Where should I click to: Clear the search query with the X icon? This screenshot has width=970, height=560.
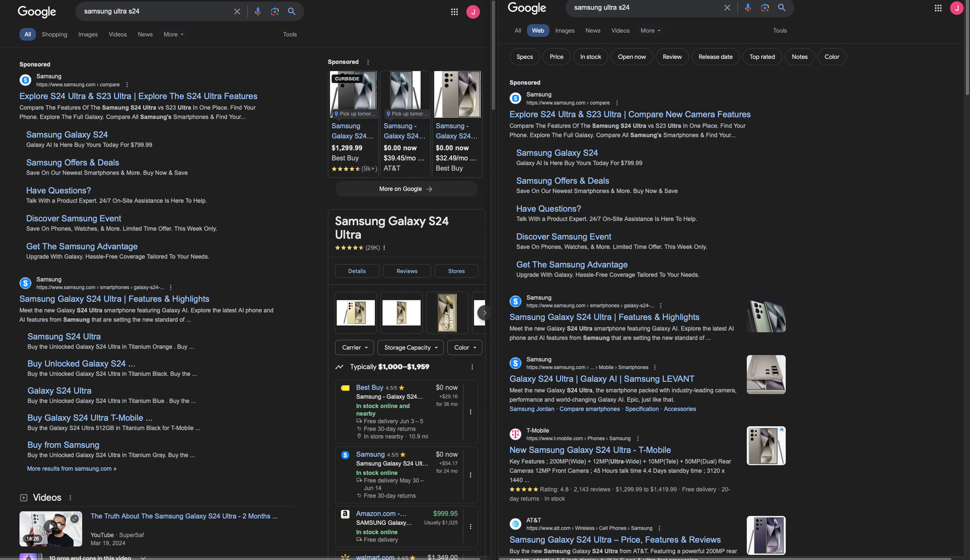point(237,11)
